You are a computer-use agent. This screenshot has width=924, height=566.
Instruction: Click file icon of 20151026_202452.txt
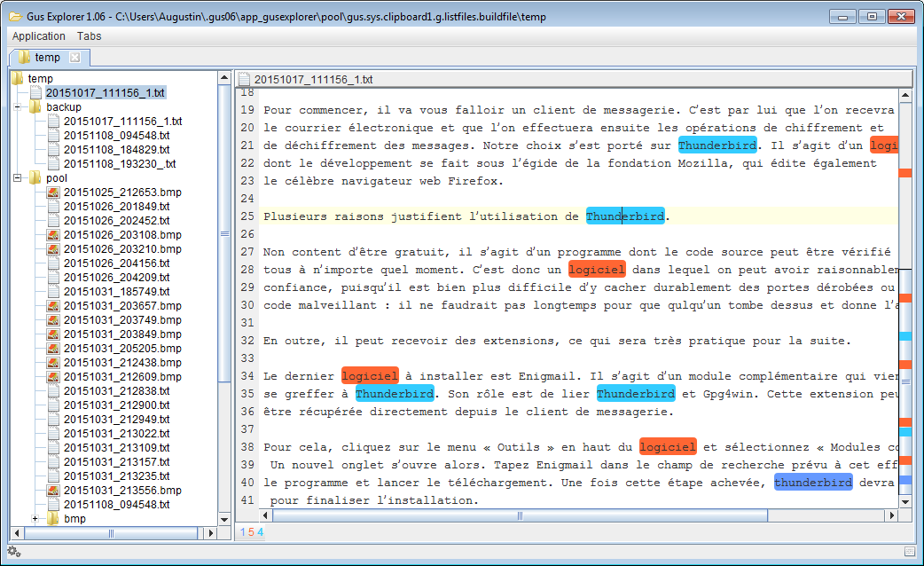(53, 221)
